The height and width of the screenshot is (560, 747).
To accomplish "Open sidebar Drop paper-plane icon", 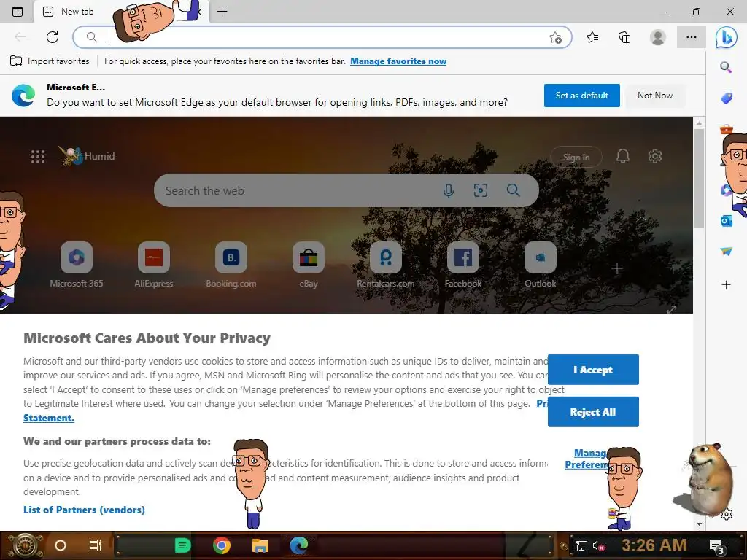I will pyautogui.click(x=726, y=251).
